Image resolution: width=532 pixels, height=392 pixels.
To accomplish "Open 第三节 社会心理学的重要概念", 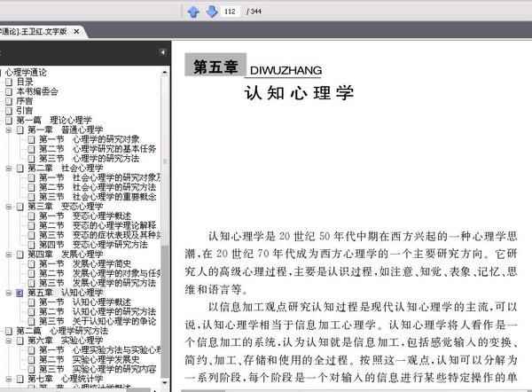I will point(98,197).
